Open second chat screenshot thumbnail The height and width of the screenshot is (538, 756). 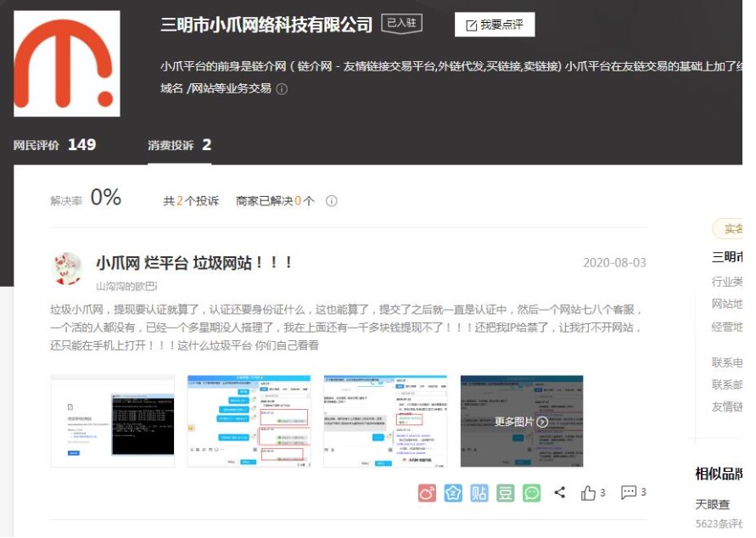(249, 421)
